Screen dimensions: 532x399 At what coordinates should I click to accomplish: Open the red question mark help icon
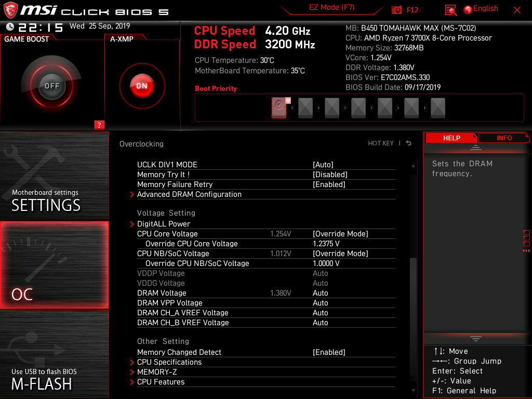click(99, 125)
